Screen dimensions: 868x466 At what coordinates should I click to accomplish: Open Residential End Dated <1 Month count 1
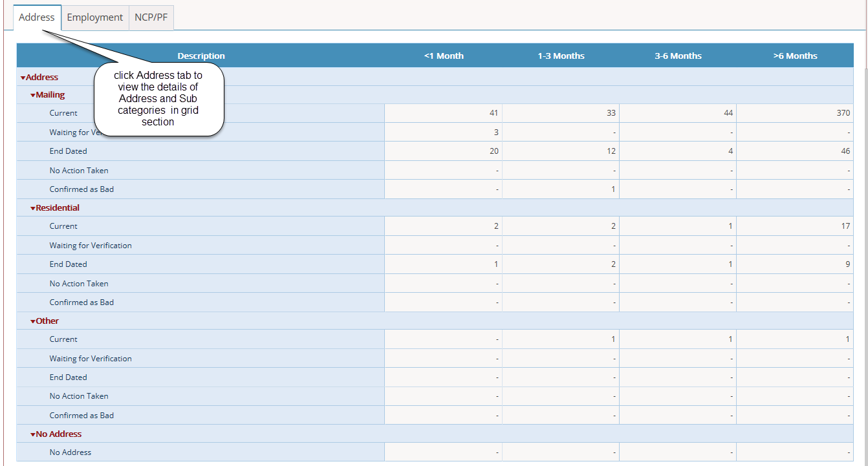pyautogui.click(x=496, y=264)
